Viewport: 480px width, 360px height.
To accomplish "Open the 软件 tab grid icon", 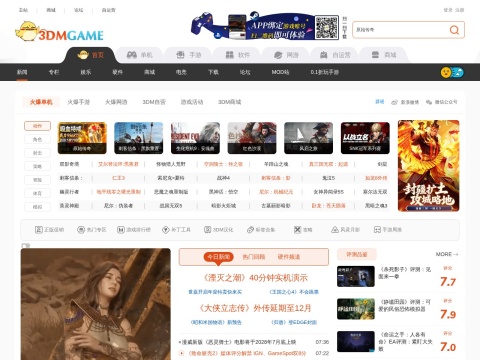I will [x=229, y=55].
